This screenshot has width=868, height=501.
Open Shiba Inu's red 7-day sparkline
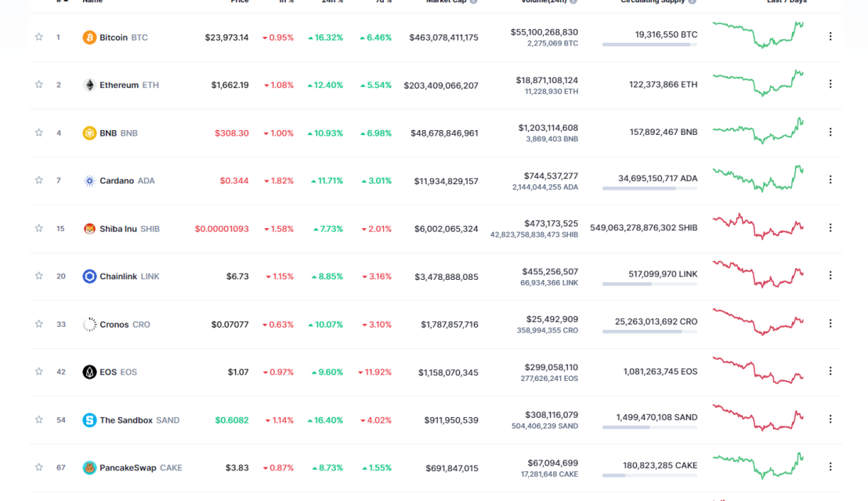(758, 226)
